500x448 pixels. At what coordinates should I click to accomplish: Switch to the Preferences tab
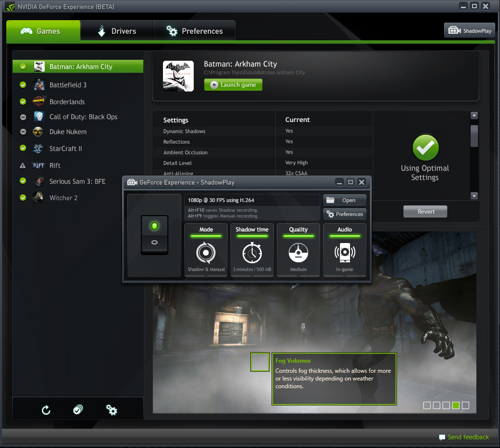pyautogui.click(x=194, y=31)
